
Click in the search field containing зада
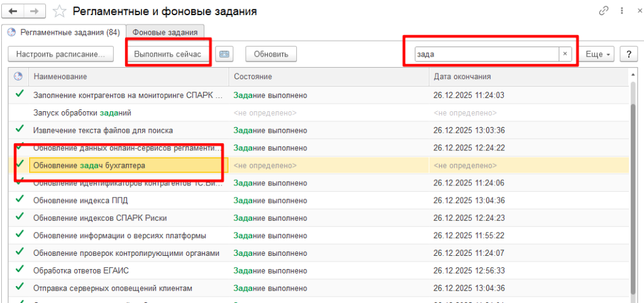pyautogui.click(x=484, y=54)
